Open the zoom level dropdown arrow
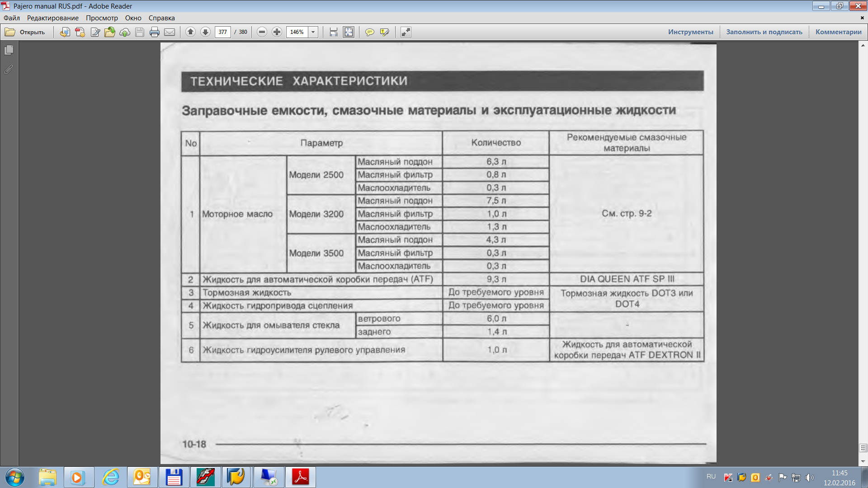Viewport: 868px width, 488px height. (313, 32)
